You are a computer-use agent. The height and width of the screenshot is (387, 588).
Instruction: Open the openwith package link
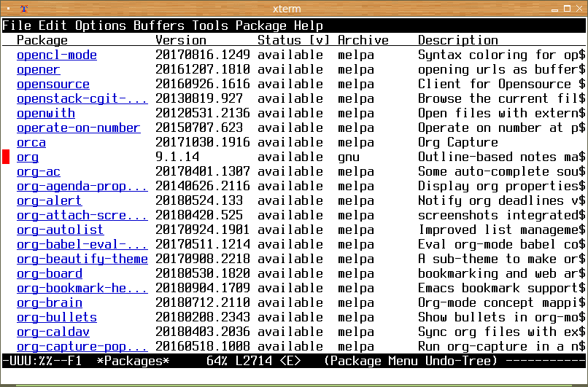pos(46,114)
